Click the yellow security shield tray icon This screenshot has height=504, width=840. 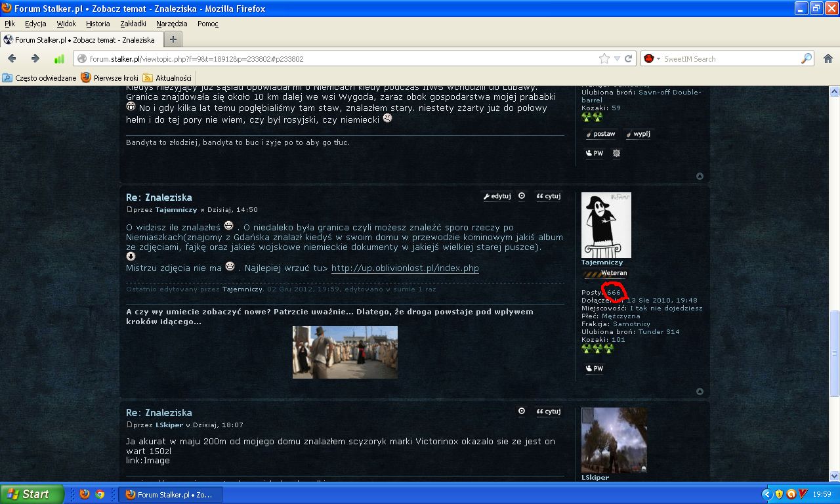pyautogui.click(x=779, y=494)
